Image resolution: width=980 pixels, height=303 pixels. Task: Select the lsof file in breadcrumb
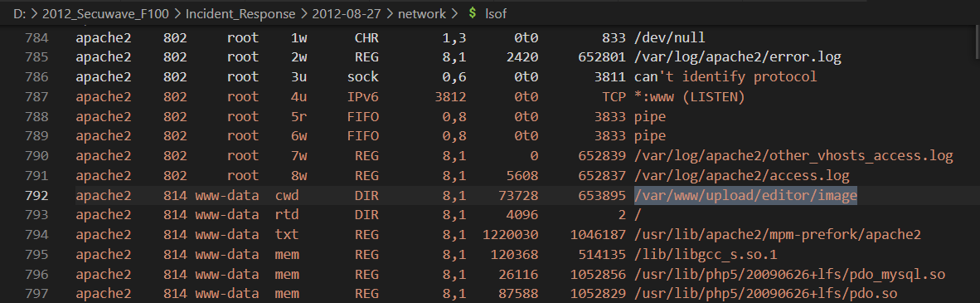click(x=497, y=13)
